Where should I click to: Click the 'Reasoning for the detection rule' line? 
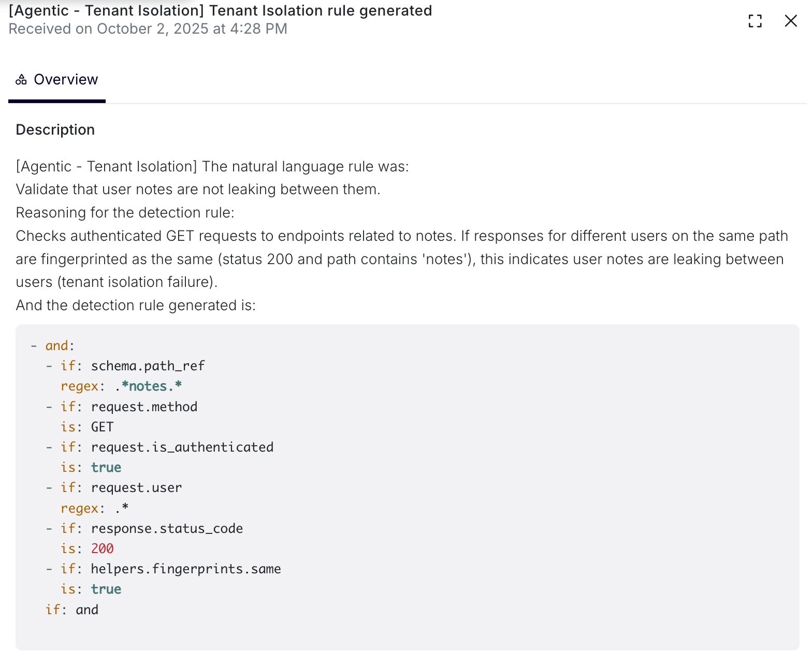[x=125, y=213]
